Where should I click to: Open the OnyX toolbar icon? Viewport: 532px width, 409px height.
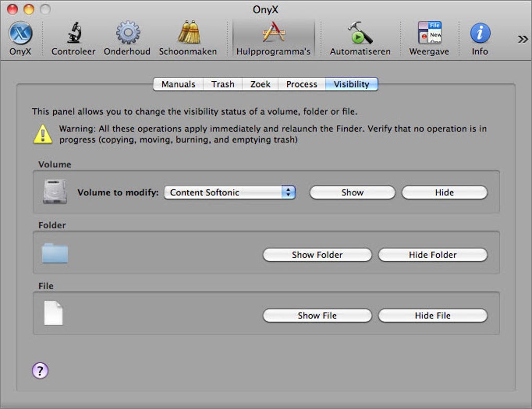[20, 38]
